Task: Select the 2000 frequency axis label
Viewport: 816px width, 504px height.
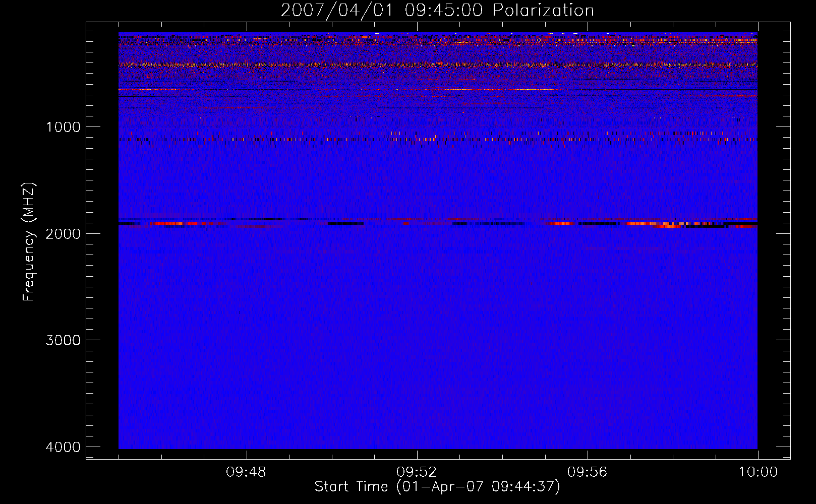Action: click(63, 233)
